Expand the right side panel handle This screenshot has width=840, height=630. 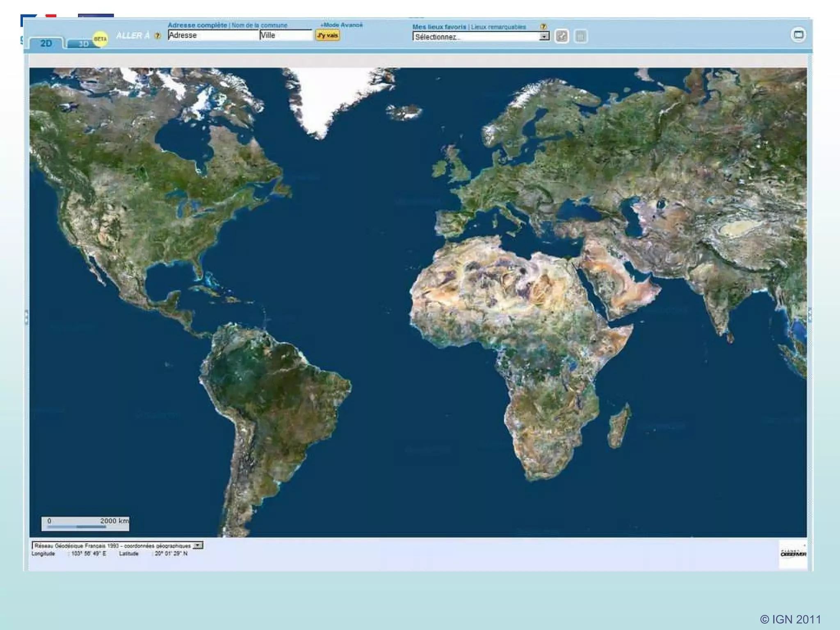810,315
